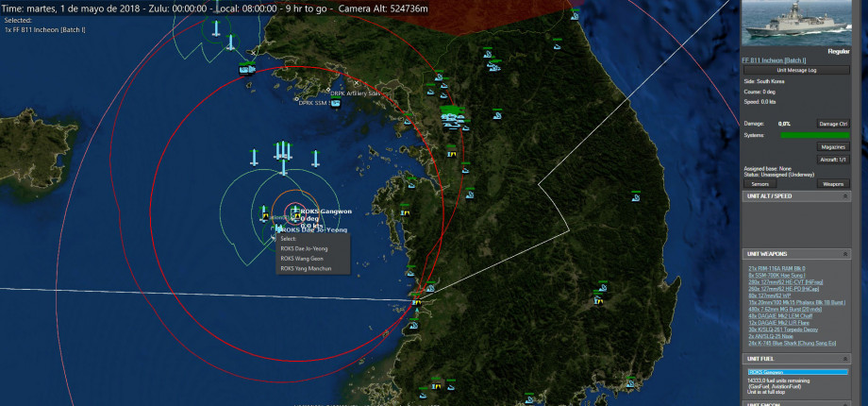Open the 20mm/100 Mk15 Phalanx Blk 1B link
868x406 pixels.
[796, 302]
